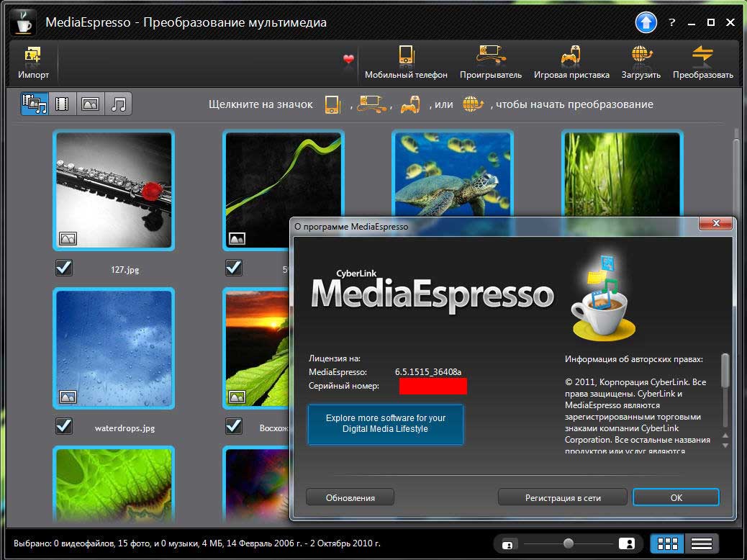Screen dimensions: 747x560
Task: Filter library by music files
Action: pos(118,104)
